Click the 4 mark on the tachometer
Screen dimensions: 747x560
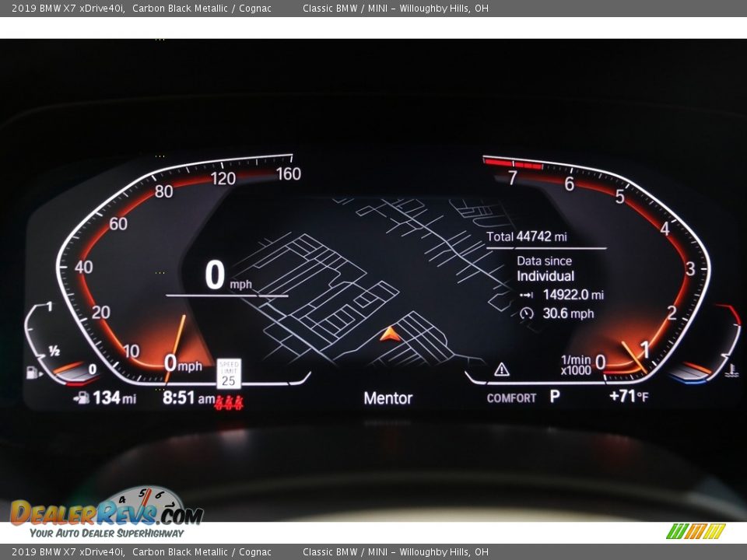665,229
